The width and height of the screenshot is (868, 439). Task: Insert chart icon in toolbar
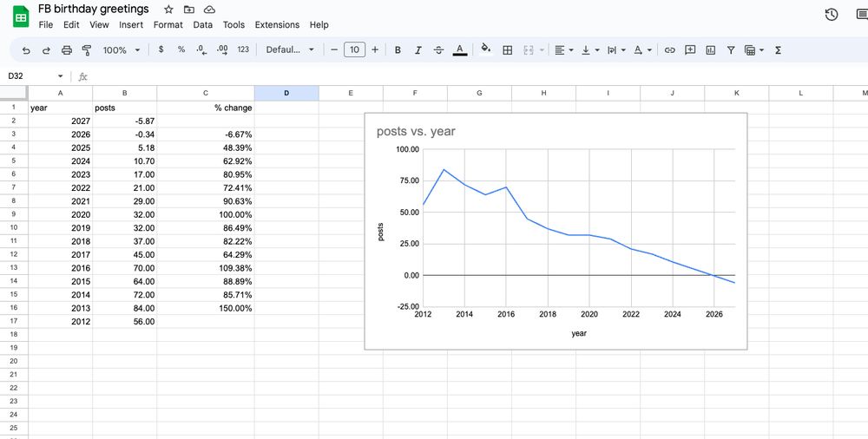pyautogui.click(x=711, y=49)
